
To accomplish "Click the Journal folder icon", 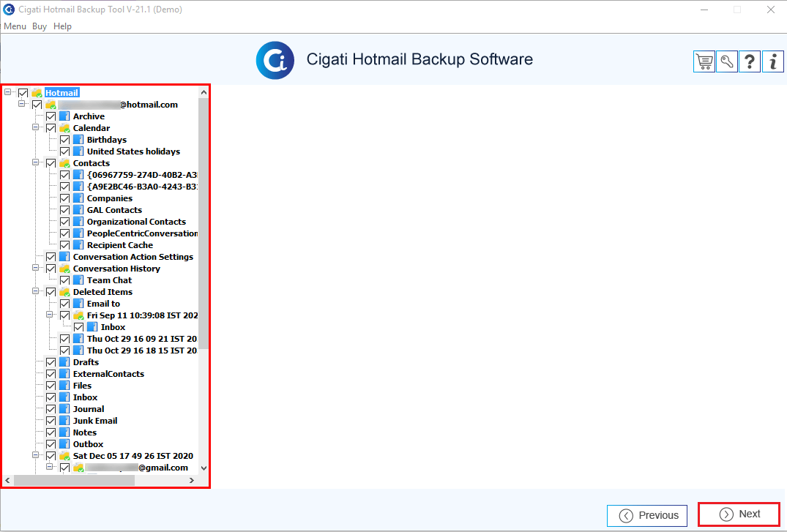I will (64, 409).
